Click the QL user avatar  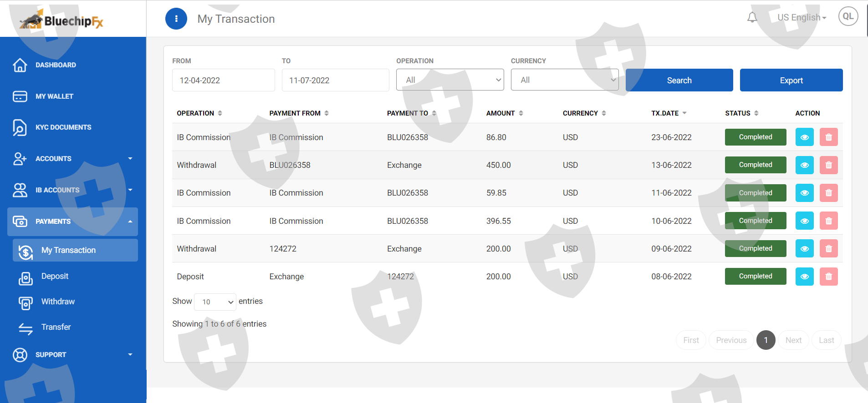(x=848, y=17)
